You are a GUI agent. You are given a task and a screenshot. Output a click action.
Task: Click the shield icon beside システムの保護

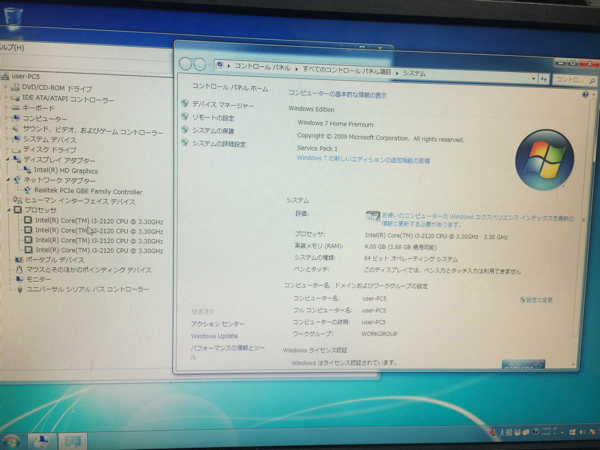185,129
